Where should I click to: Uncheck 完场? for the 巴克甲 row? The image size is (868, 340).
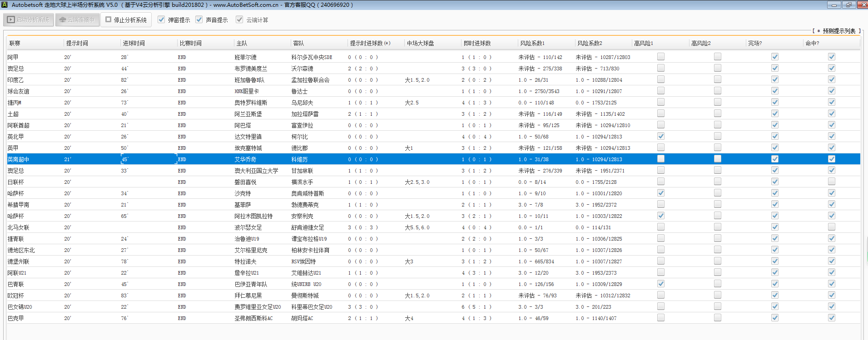(774, 318)
